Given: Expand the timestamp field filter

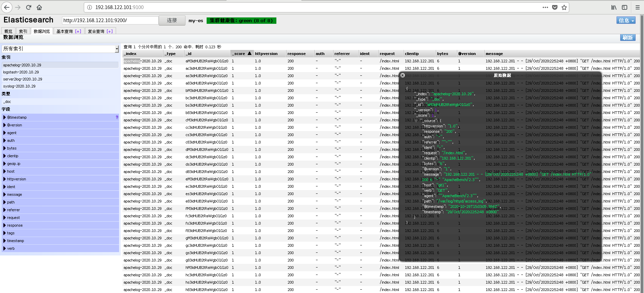Looking at the screenshot, I should pos(60,241).
